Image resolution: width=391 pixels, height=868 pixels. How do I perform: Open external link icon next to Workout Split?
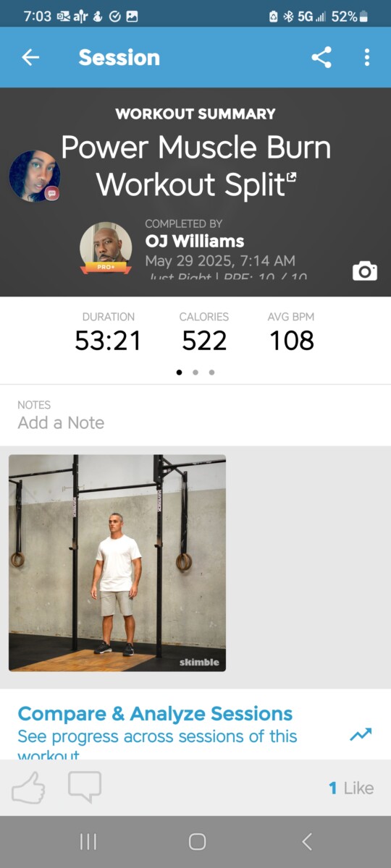(x=292, y=176)
